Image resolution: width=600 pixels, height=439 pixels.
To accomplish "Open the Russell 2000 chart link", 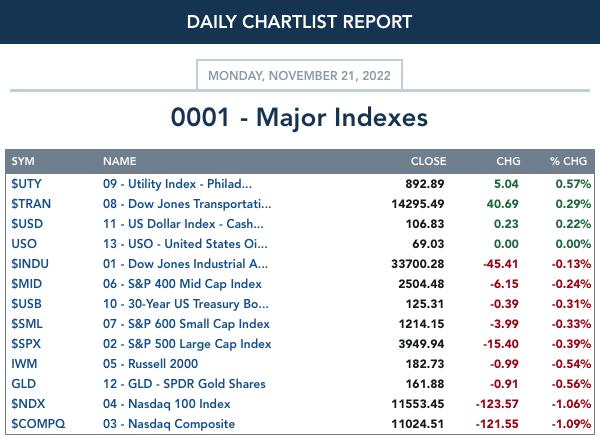I will (x=150, y=364).
